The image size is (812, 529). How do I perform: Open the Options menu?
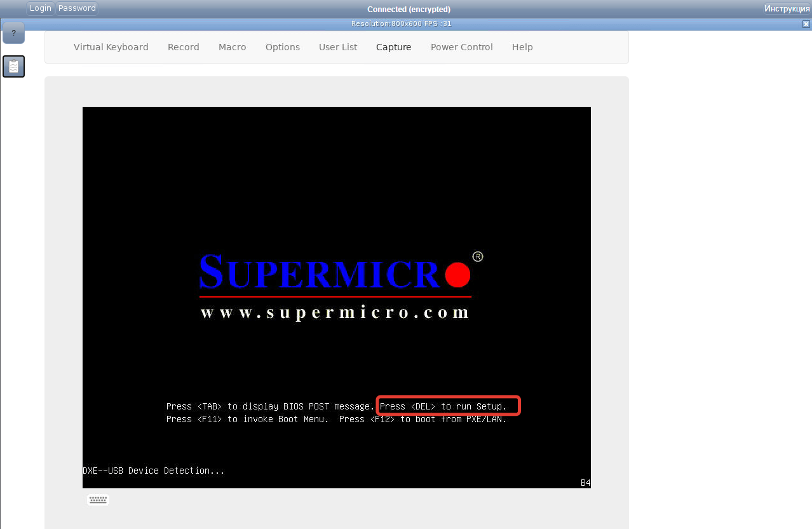[x=283, y=47]
